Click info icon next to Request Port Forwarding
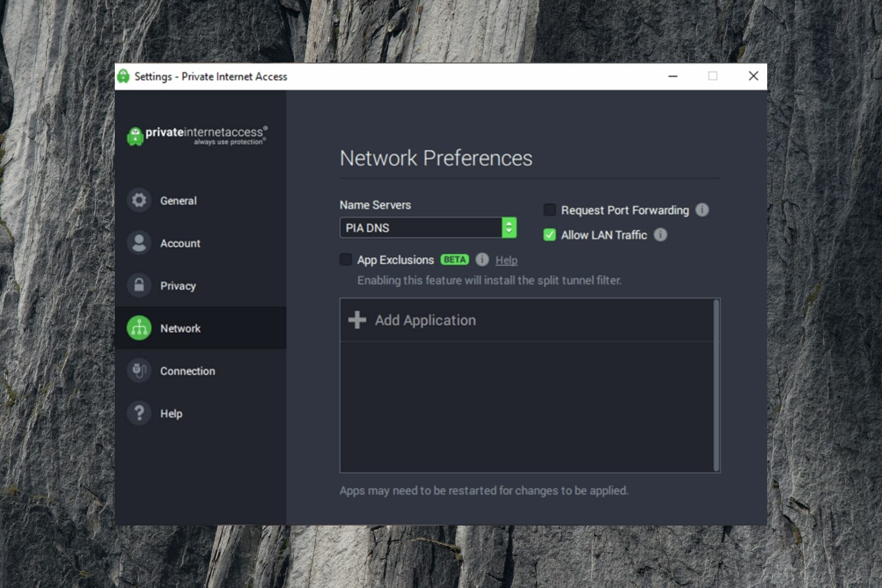Image resolution: width=882 pixels, height=588 pixels. click(x=702, y=210)
